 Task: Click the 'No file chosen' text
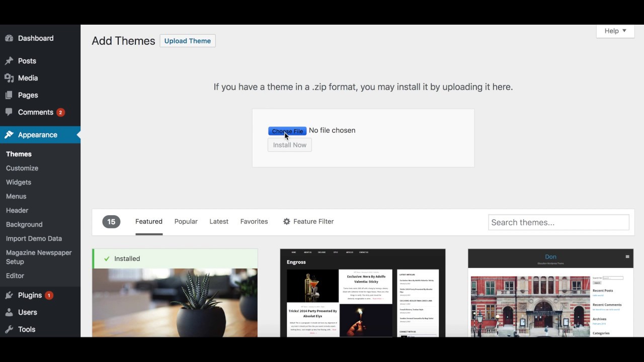pos(332,130)
